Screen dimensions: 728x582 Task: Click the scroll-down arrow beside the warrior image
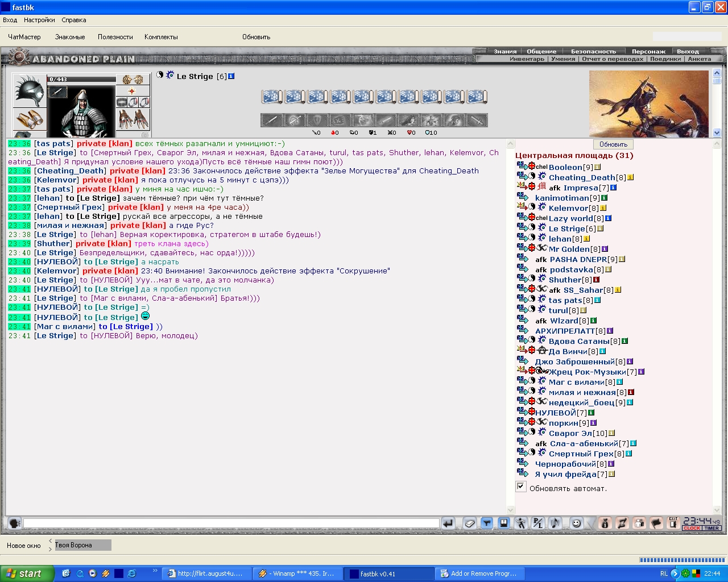(717, 133)
